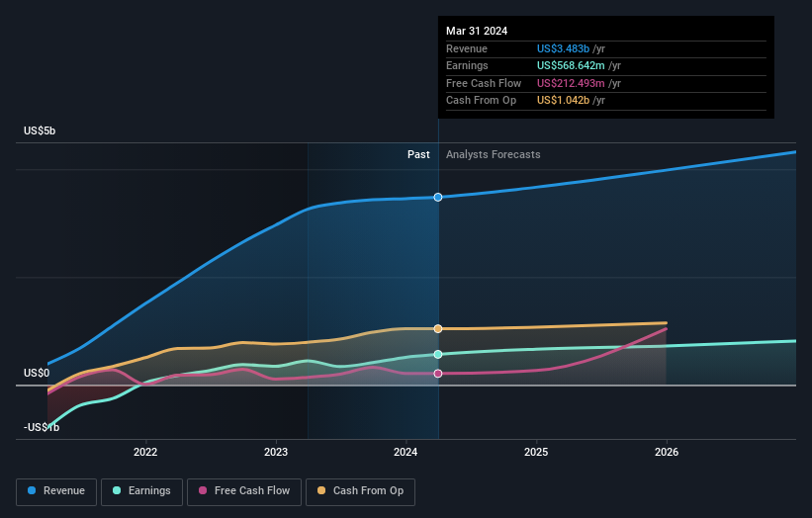Click the 2025 x-axis label
The image size is (812, 518).
click(536, 452)
